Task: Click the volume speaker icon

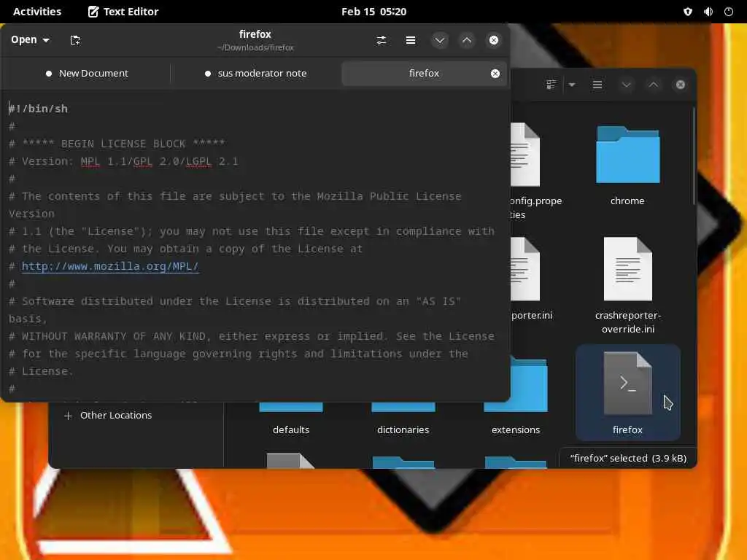Action: click(x=708, y=12)
